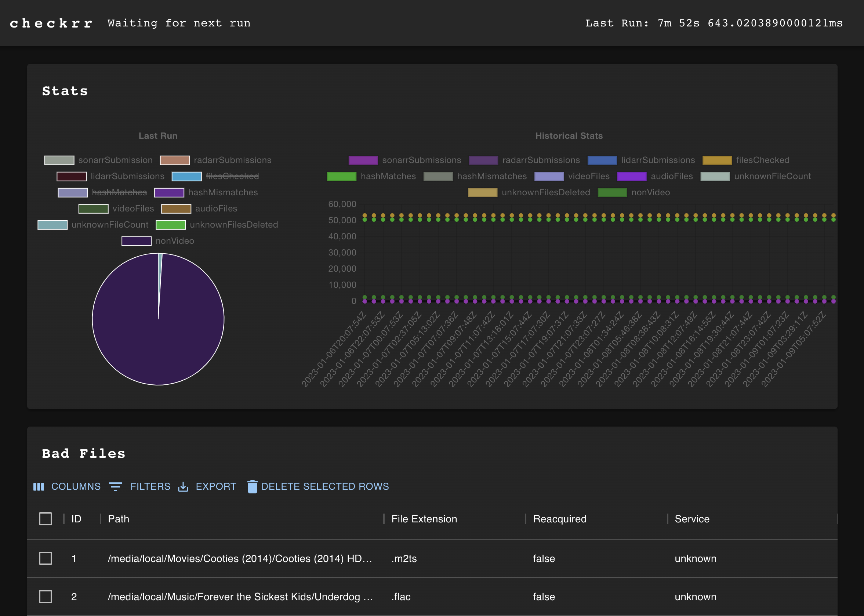864x616 pixels.
Task: Select the checkbox for row ID 2
Action: (x=46, y=596)
